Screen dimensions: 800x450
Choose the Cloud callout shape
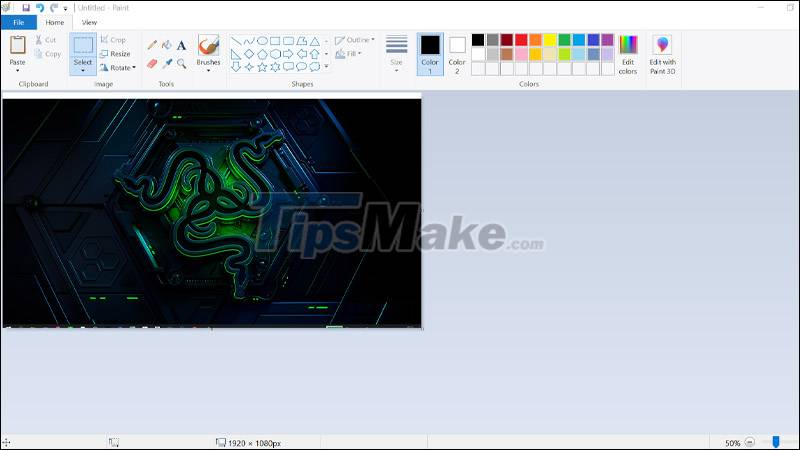tap(315, 67)
